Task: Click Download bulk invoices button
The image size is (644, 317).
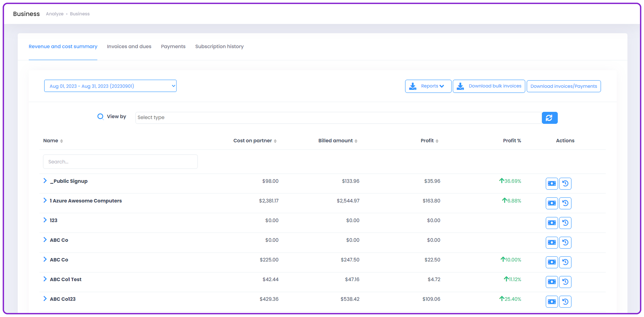Action: tap(489, 86)
